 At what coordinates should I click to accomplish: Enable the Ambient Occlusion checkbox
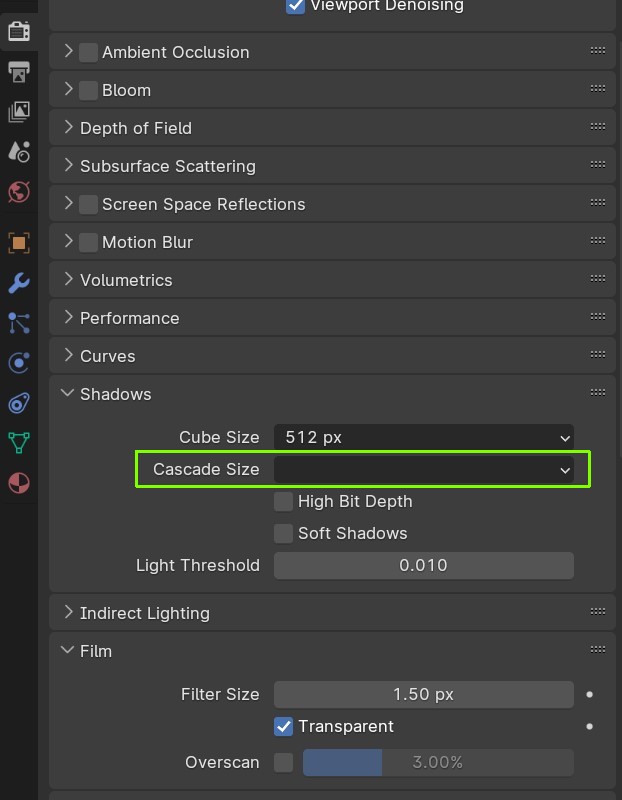click(x=88, y=52)
